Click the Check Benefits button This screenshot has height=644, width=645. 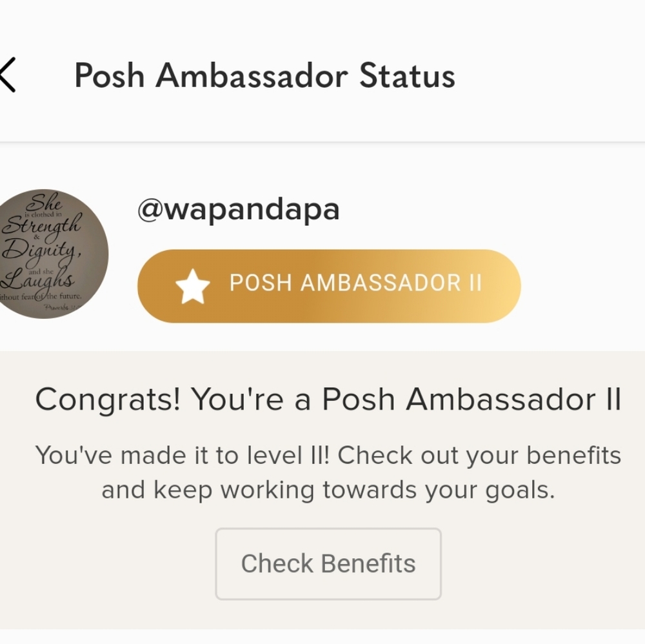click(x=328, y=563)
